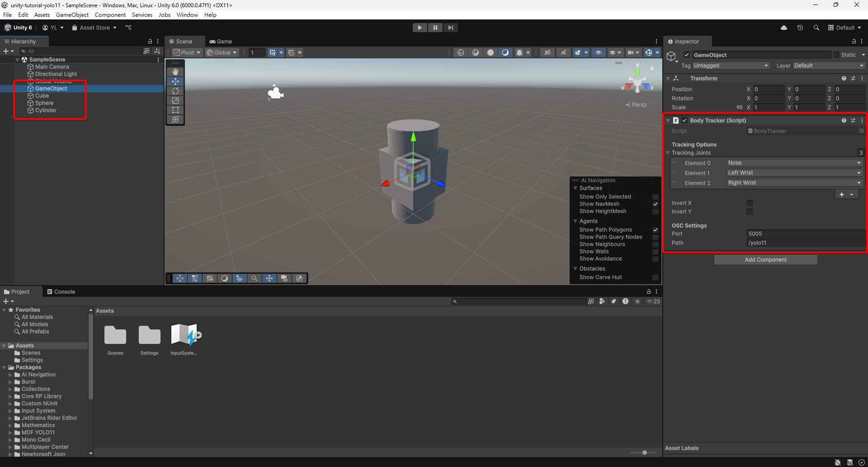Toggle the Static checkbox
Image resolution: width=868 pixels, height=467 pixels.
(836, 55)
